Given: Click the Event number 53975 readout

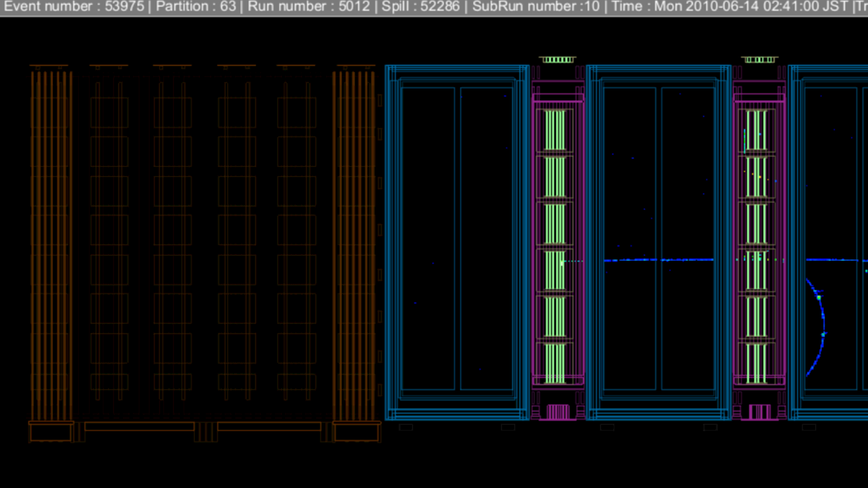Looking at the screenshot, I should (74, 7).
